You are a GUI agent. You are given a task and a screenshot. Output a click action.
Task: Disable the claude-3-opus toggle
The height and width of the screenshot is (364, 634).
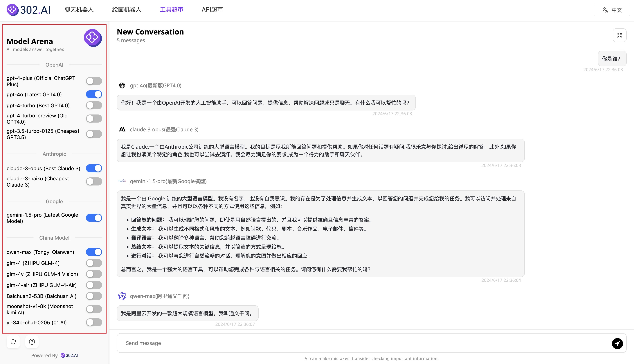(x=94, y=168)
